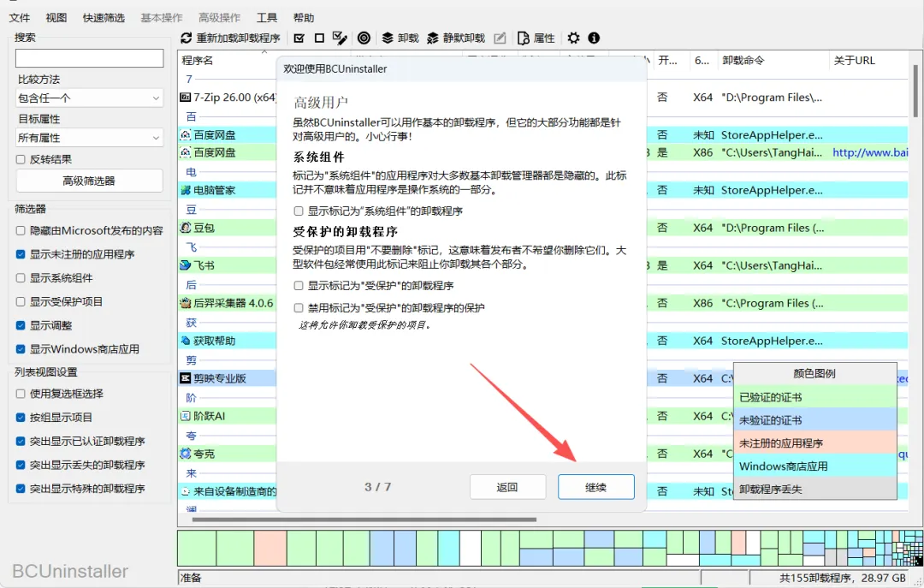924x588 pixels.
Task: Click the select-all checked box toolbar icon
Action: pyautogui.click(x=299, y=38)
